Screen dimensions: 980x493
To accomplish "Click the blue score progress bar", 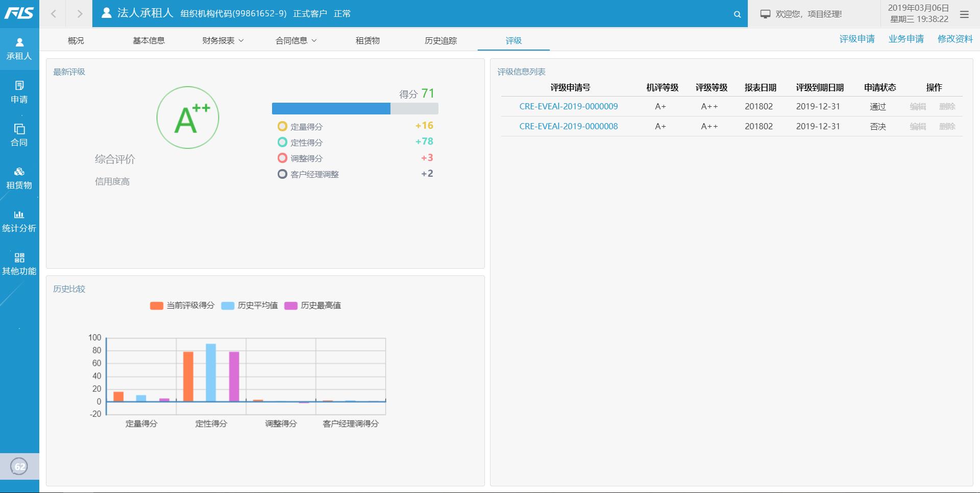I will tap(331, 108).
